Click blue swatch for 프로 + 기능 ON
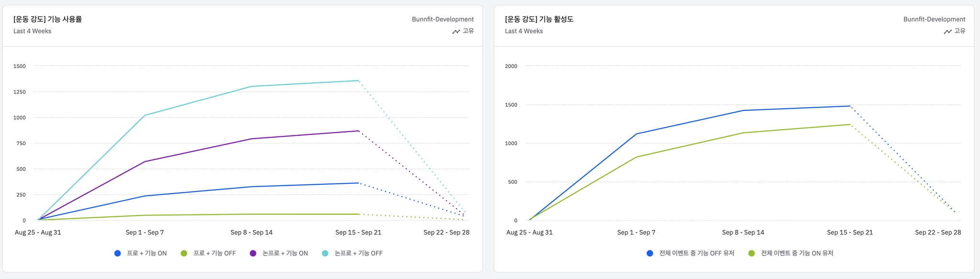Image resolution: width=980 pixels, height=279 pixels. pyautogui.click(x=117, y=253)
